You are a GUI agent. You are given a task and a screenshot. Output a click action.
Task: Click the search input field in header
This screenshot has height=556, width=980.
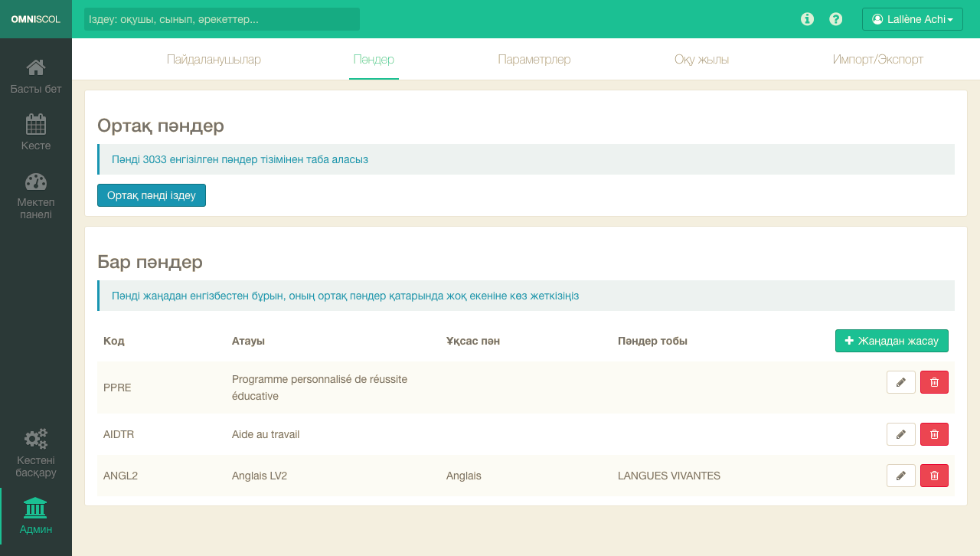pyautogui.click(x=222, y=19)
